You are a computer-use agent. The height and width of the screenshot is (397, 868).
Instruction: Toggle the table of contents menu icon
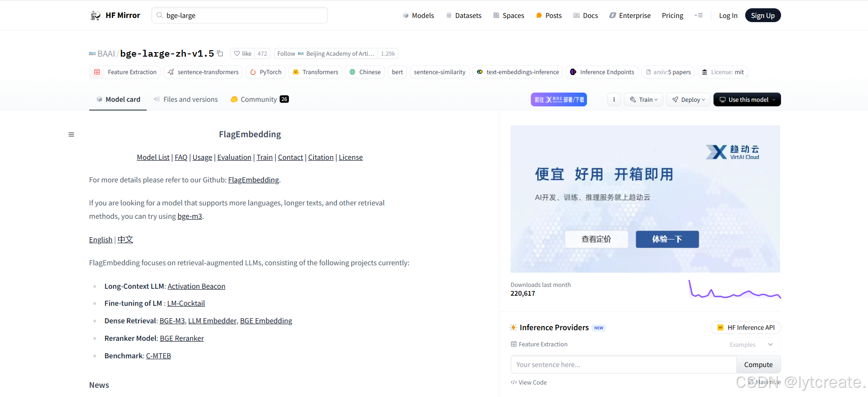point(71,134)
